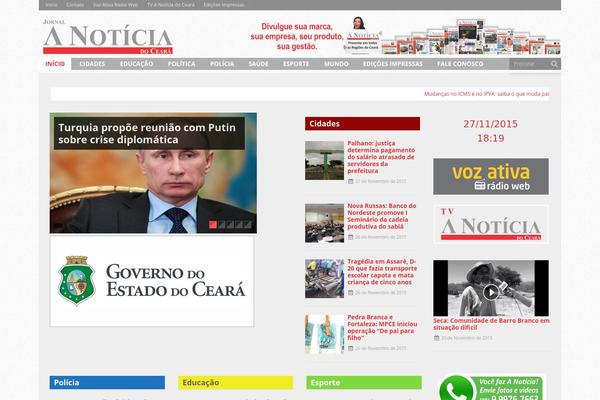The height and width of the screenshot is (400, 600).
Task: Open Pedra Branca e Fortaleza MPCE headline
Action: 382,327
